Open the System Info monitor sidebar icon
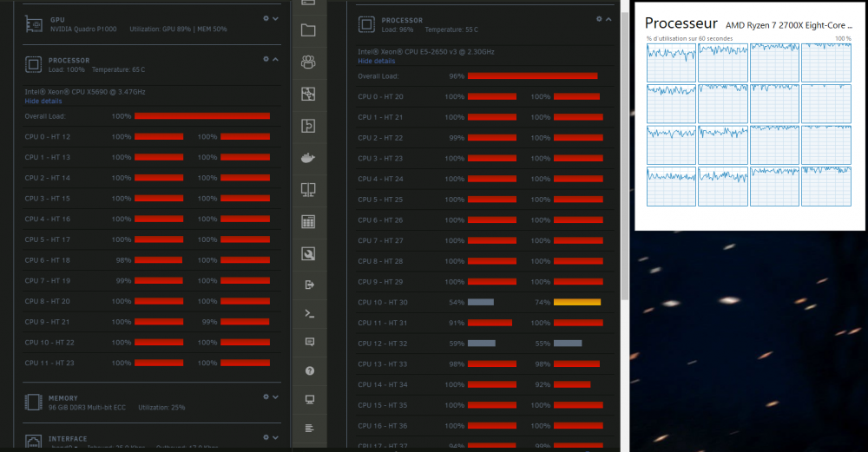The height and width of the screenshot is (452, 868). point(310,399)
